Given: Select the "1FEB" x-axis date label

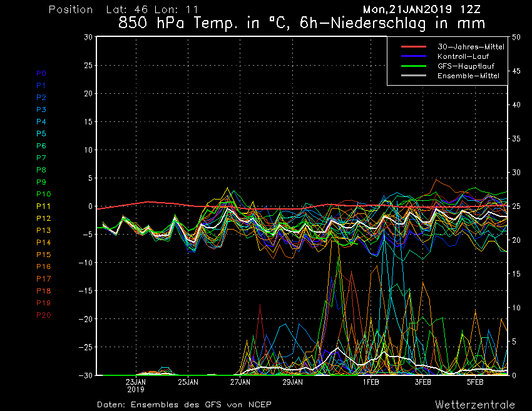Looking at the screenshot, I should pyautogui.click(x=371, y=382).
